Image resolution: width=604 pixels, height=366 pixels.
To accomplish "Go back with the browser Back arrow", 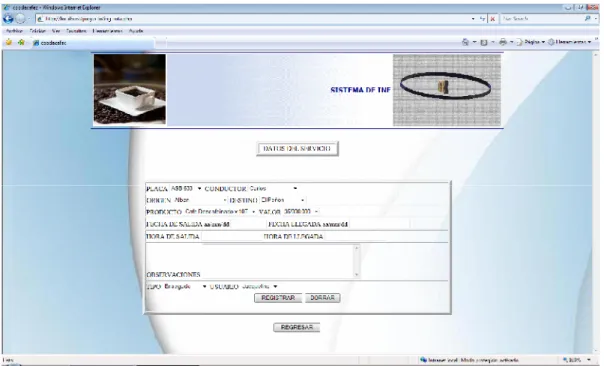I will tap(8, 18).
